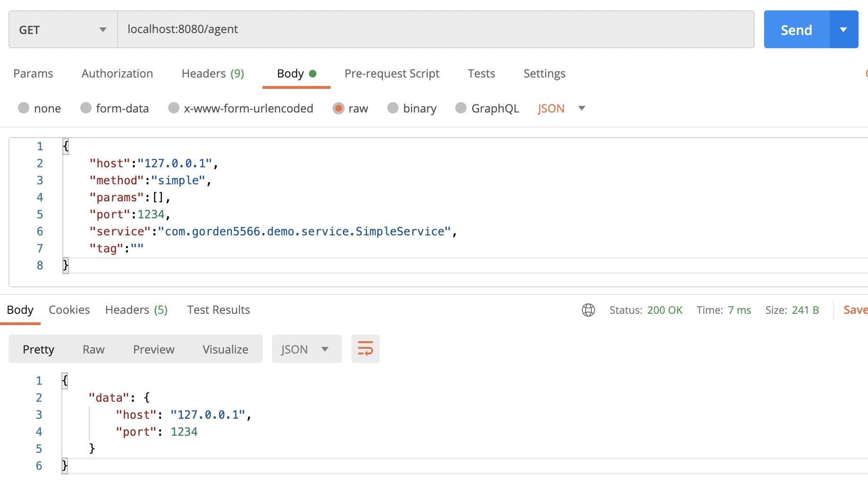Click the "method":"simple" line in request editor

151,181
